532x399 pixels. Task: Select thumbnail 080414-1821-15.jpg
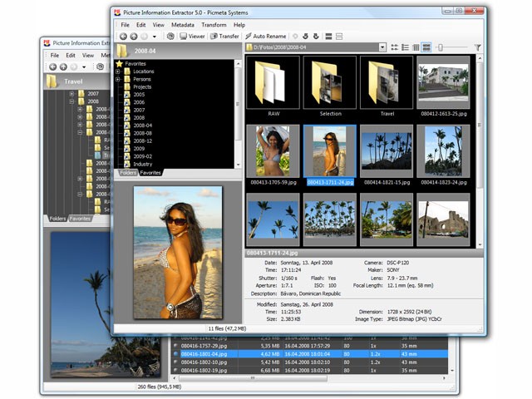[387, 151]
